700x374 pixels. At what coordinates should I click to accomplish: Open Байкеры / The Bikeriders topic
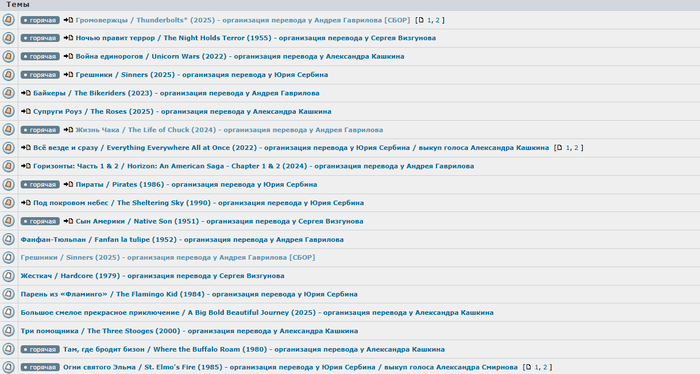[x=176, y=93]
